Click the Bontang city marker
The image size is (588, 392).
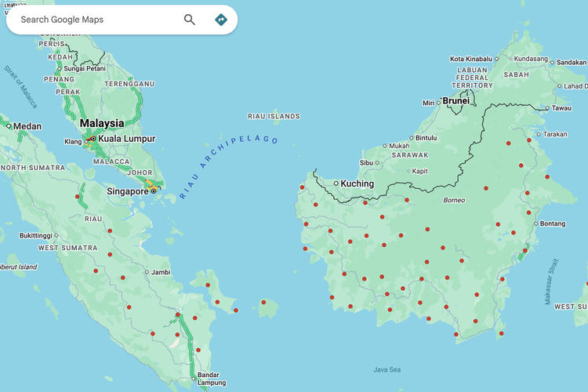(535, 223)
